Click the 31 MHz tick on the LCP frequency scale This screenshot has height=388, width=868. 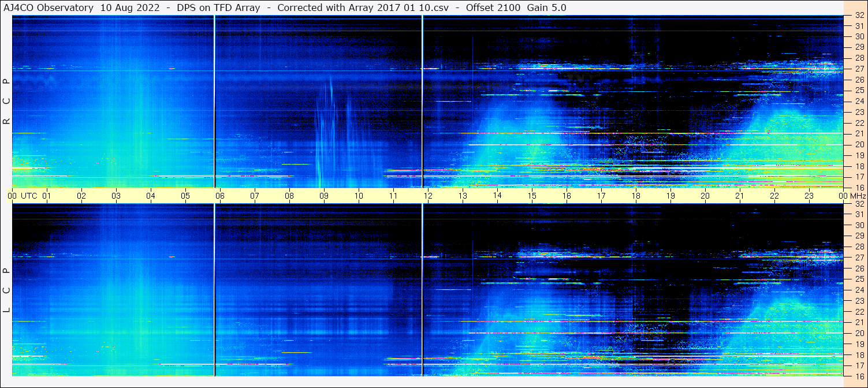coord(859,214)
